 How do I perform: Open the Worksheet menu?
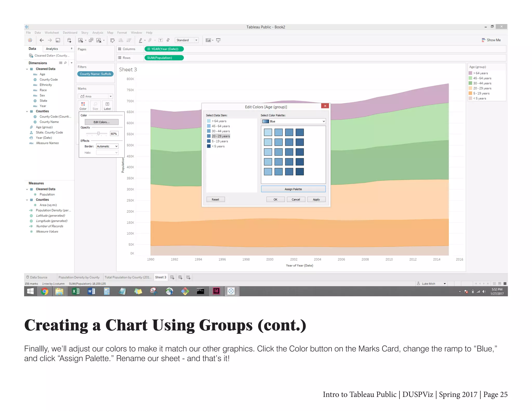(52, 33)
